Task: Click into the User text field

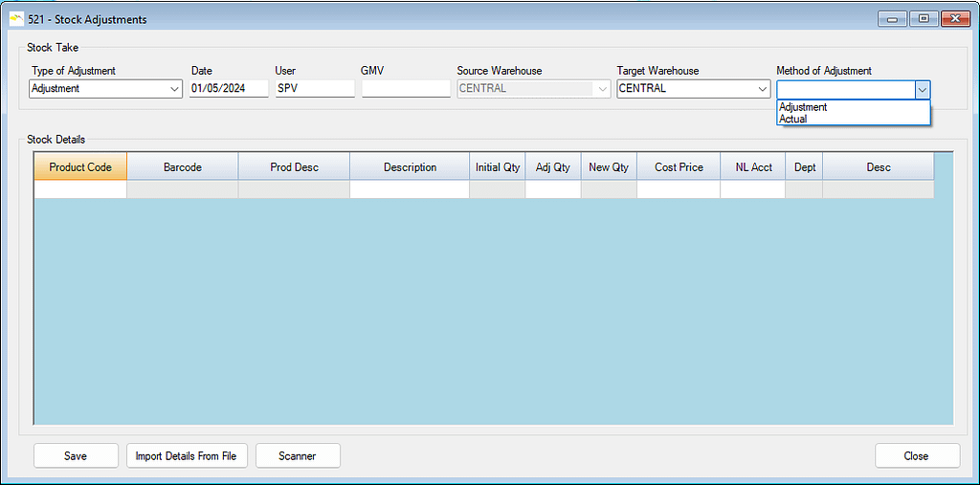Action: (314, 89)
